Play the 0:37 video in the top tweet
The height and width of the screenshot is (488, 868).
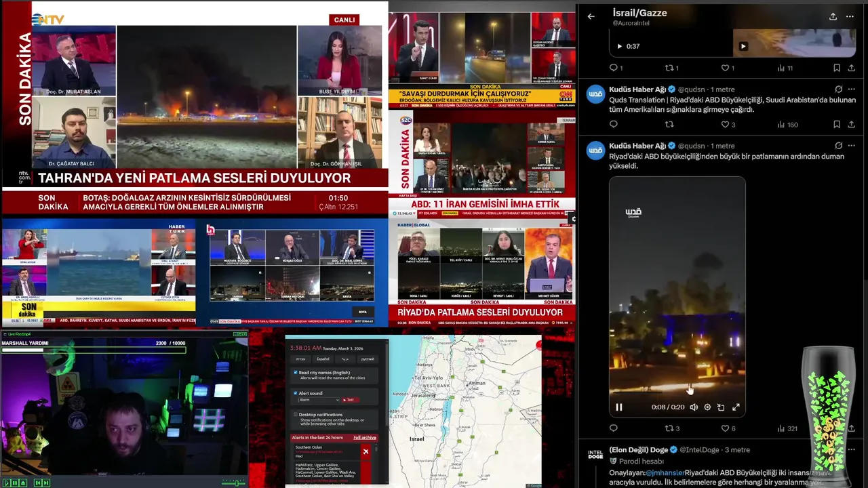(619, 46)
